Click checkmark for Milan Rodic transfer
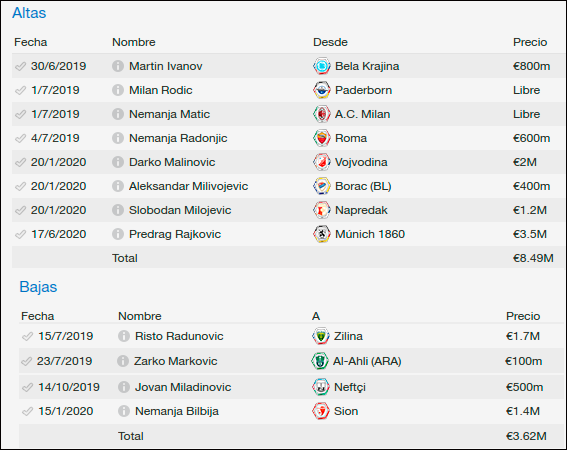 [x=20, y=90]
